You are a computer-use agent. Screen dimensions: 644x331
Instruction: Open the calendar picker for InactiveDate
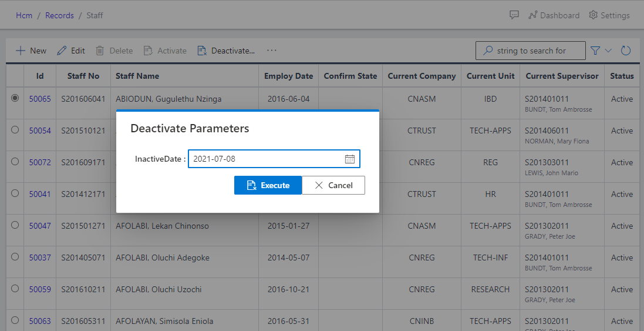point(349,159)
